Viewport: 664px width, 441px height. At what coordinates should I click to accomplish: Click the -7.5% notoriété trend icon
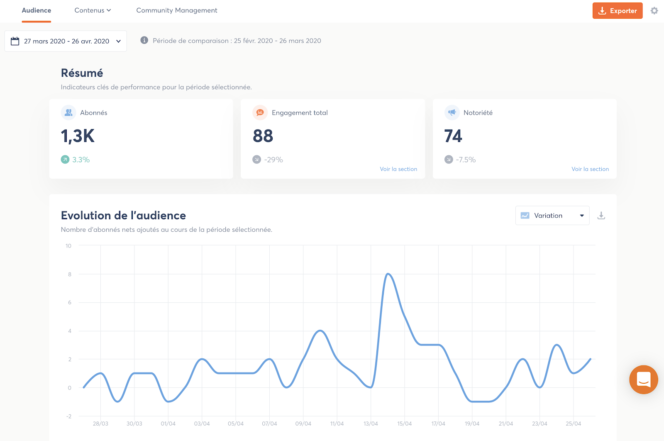point(449,159)
